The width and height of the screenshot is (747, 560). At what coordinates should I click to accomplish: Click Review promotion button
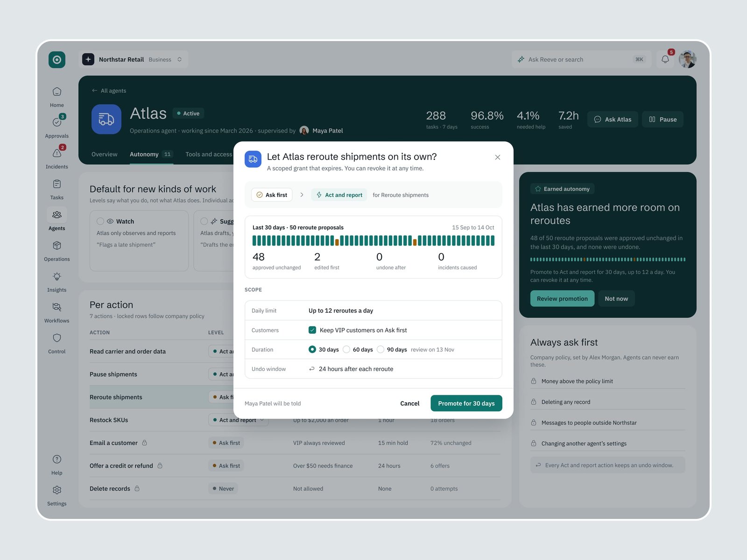pyautogui.click(x=562, y=299)
